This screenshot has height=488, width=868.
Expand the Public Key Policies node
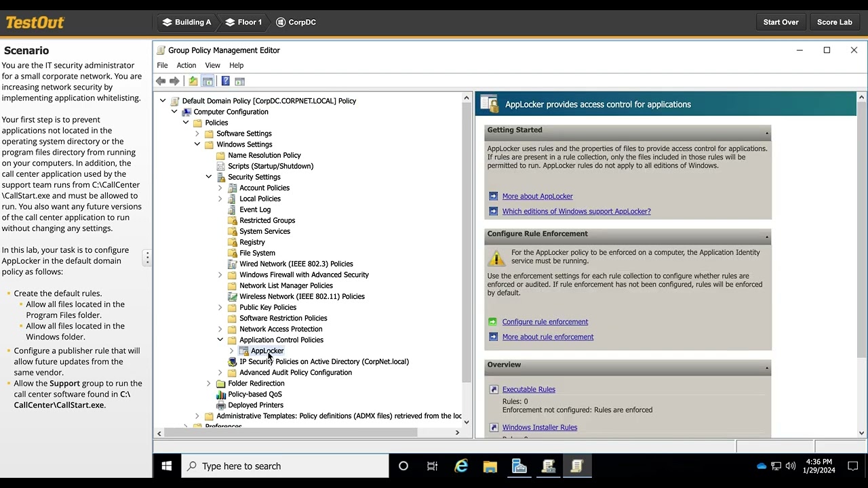click(x=220, y=307)
